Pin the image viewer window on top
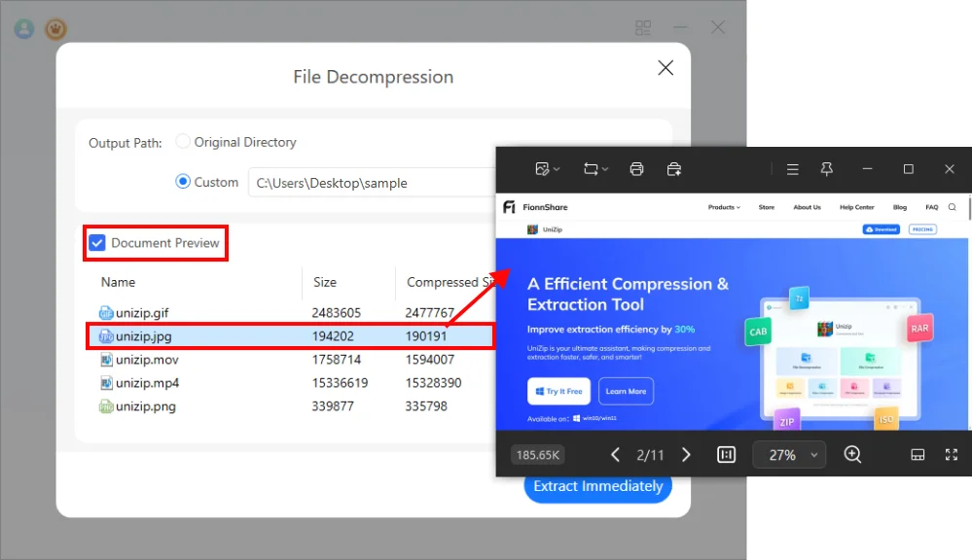 (x=826, y=169)
